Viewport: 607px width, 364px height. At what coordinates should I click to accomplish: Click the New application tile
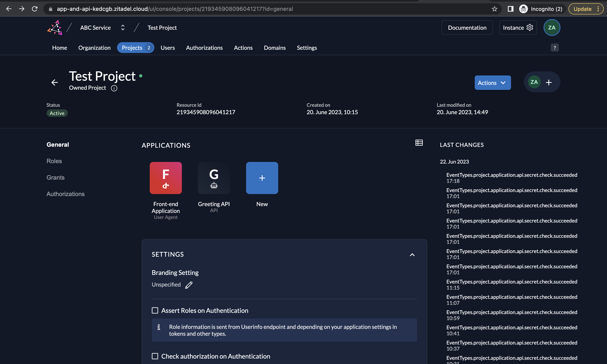point(262,178)
